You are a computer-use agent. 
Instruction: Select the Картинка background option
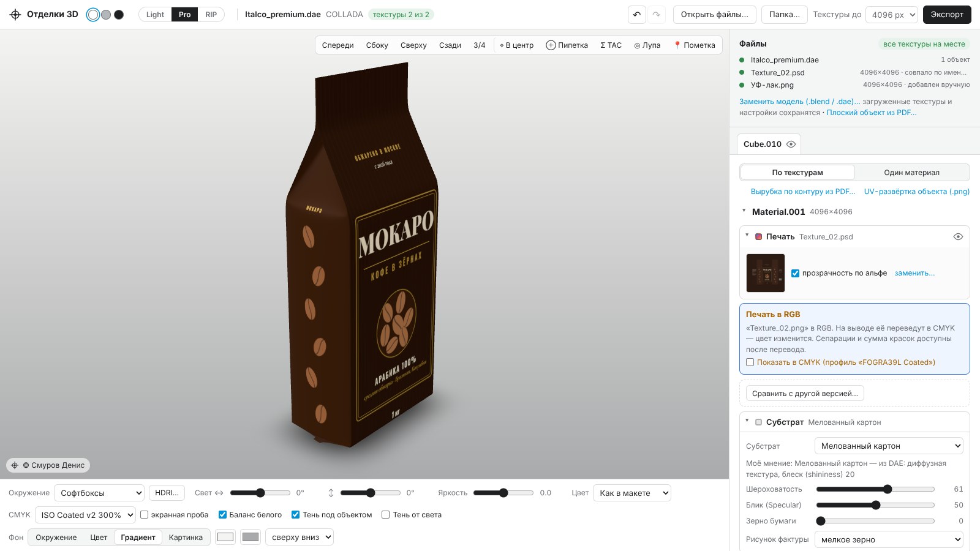tap(186, 537)
